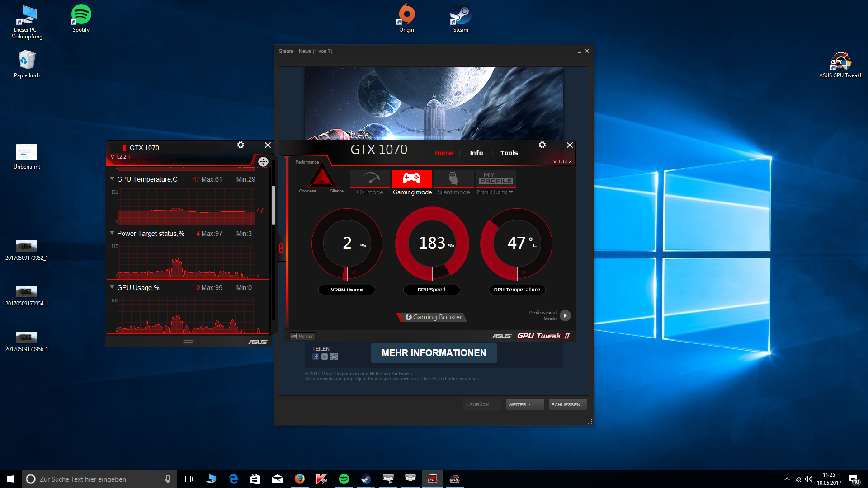Open the Tools tab

pyautogui.click(x=509, y=153)
